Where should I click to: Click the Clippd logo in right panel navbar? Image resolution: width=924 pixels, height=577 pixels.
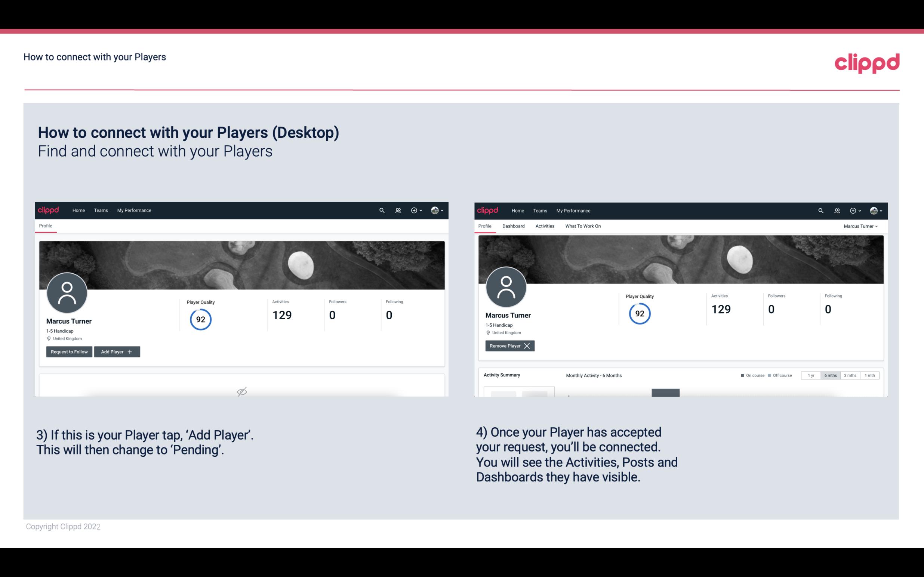point(488,210)
